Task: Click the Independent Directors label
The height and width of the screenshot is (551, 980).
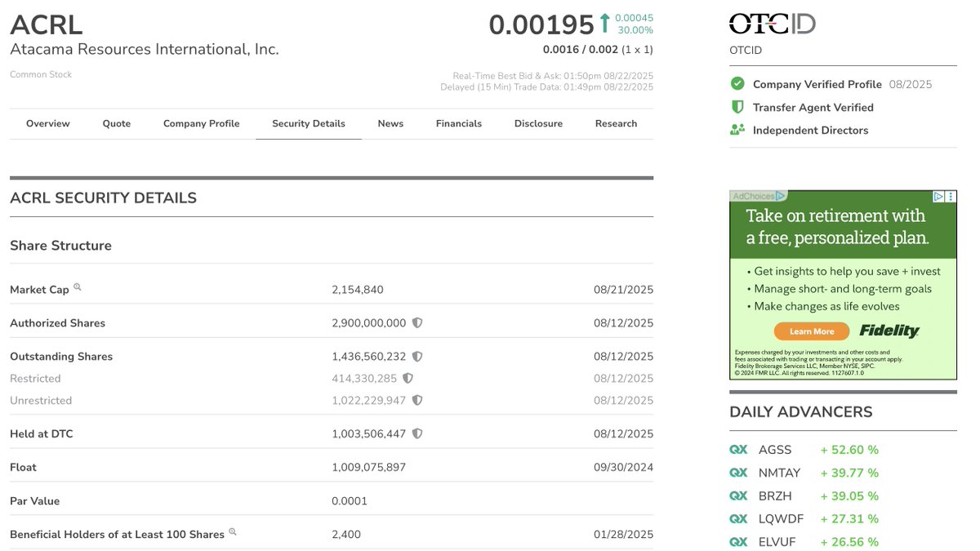Action: 811,130
